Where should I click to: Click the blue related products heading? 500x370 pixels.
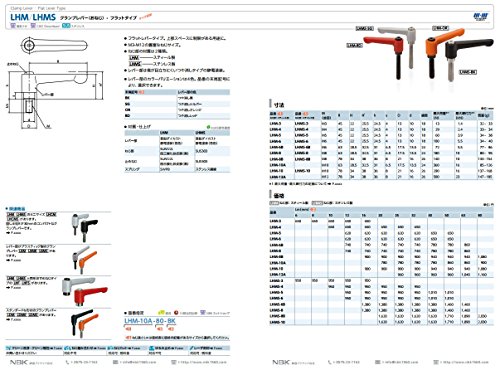(16, 209)
